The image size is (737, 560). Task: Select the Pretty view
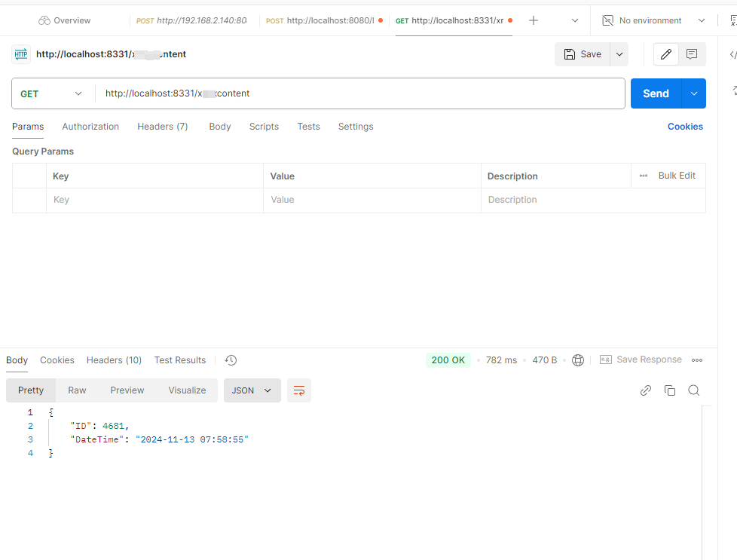(31, 390)
